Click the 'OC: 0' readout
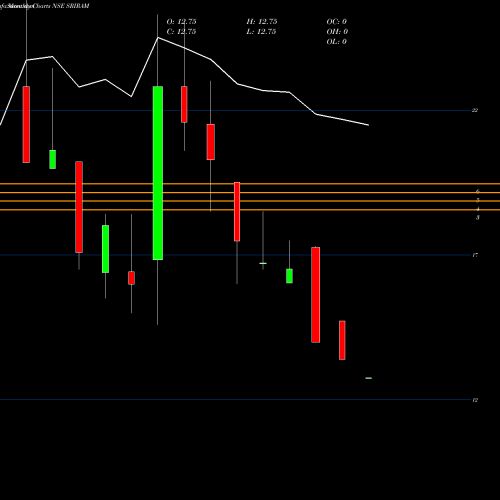 pyautogui.click(x=337, y=22)
